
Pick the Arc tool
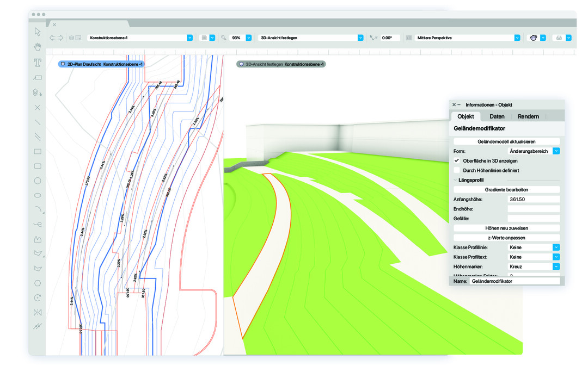point(38,209)
